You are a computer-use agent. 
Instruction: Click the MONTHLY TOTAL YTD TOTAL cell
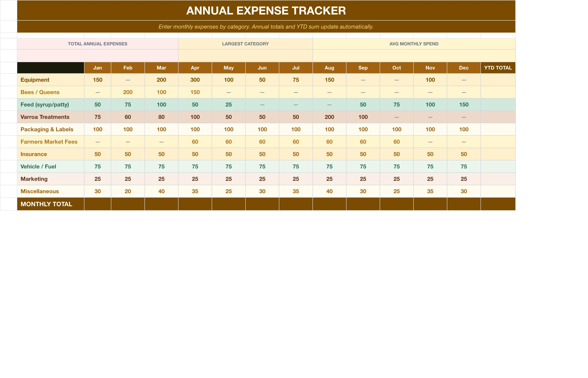[x=498, y=204]
